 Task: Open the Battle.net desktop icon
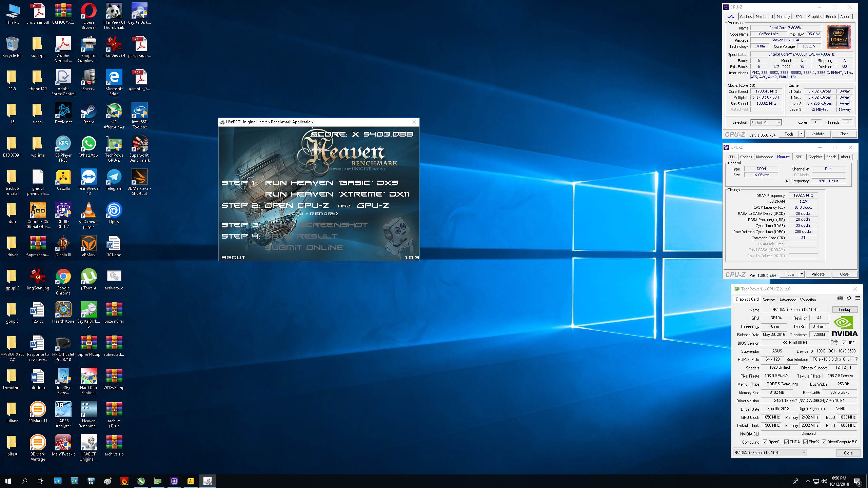63,114
